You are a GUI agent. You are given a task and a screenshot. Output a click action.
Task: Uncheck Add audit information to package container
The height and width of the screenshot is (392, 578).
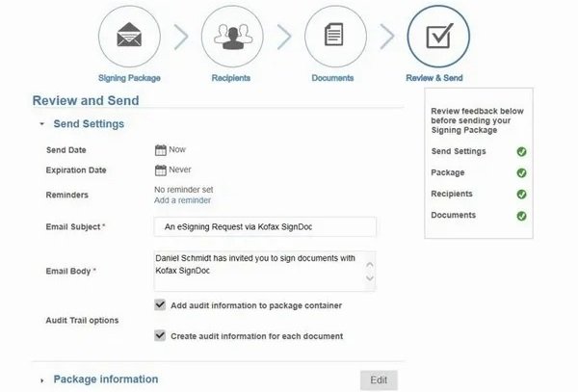tap(161, 305)
